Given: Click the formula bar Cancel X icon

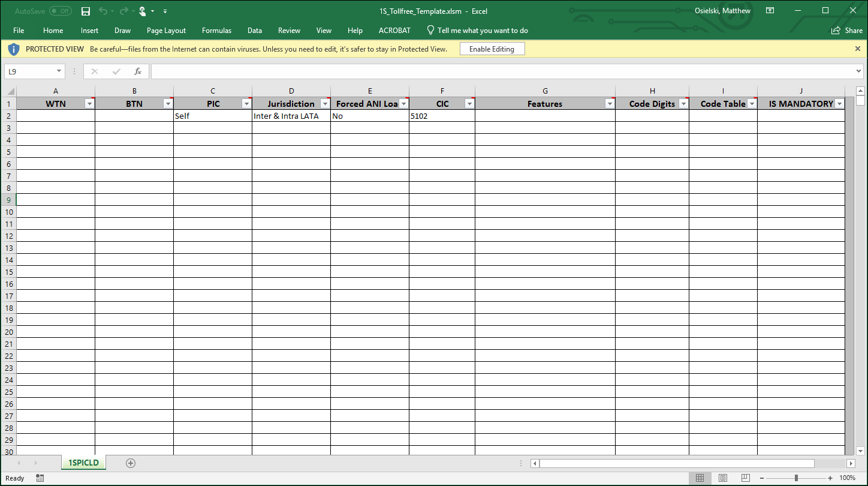Looking at the screenshot, I should click(95, 71).
